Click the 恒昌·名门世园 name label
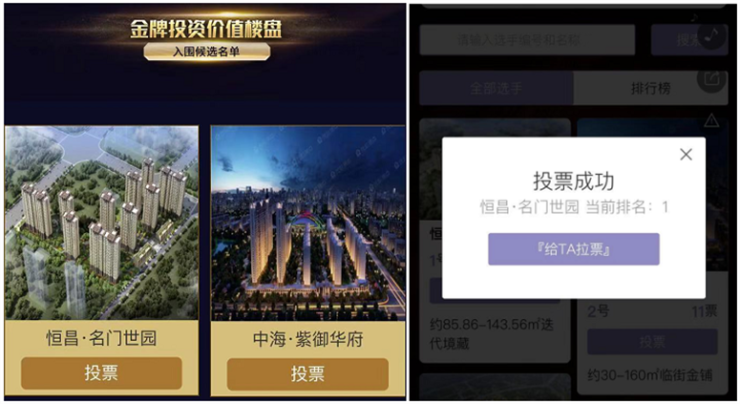 click(x=101, y=338)
